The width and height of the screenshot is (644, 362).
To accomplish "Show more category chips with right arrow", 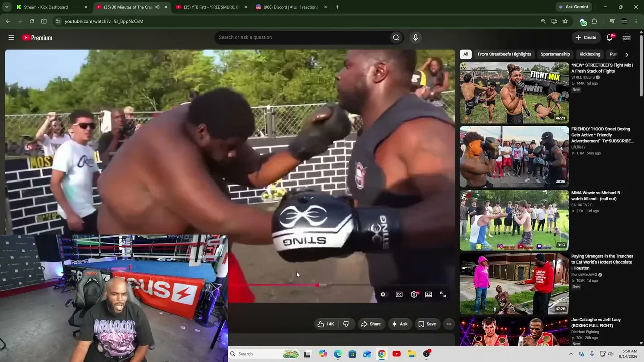I will tap(626, 54).
